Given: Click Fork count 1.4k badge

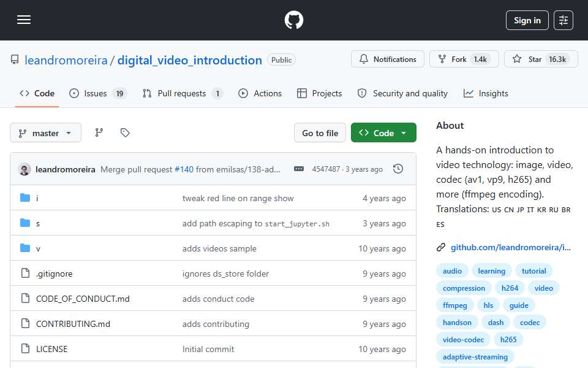Looking at the screenshot, I should click(x=480, y=59).
